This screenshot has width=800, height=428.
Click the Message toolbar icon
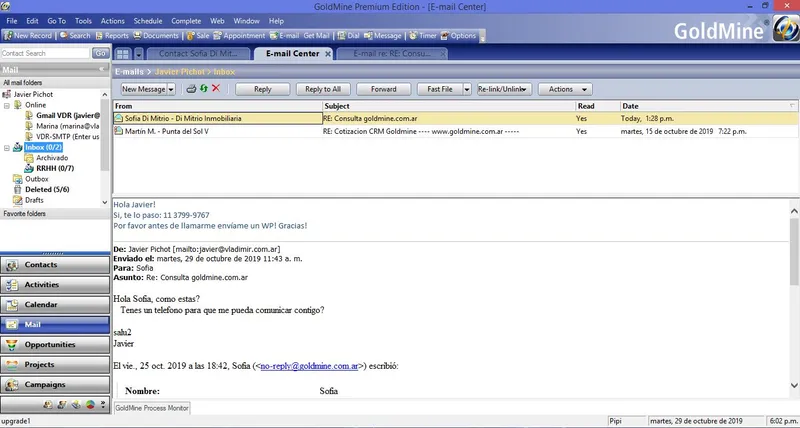383,36
